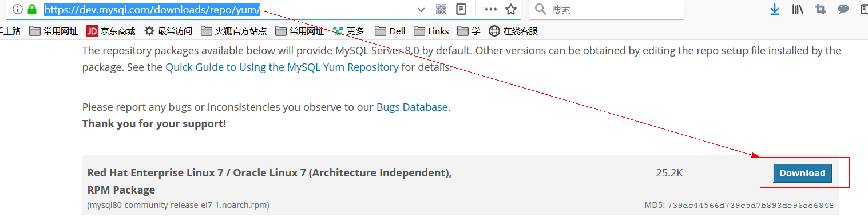Viewport: 868px width, 217px height.
Task: Click the mysql80-community-release-el7-1.noarch.rpm filename text
Action: (x=179, y=204)
